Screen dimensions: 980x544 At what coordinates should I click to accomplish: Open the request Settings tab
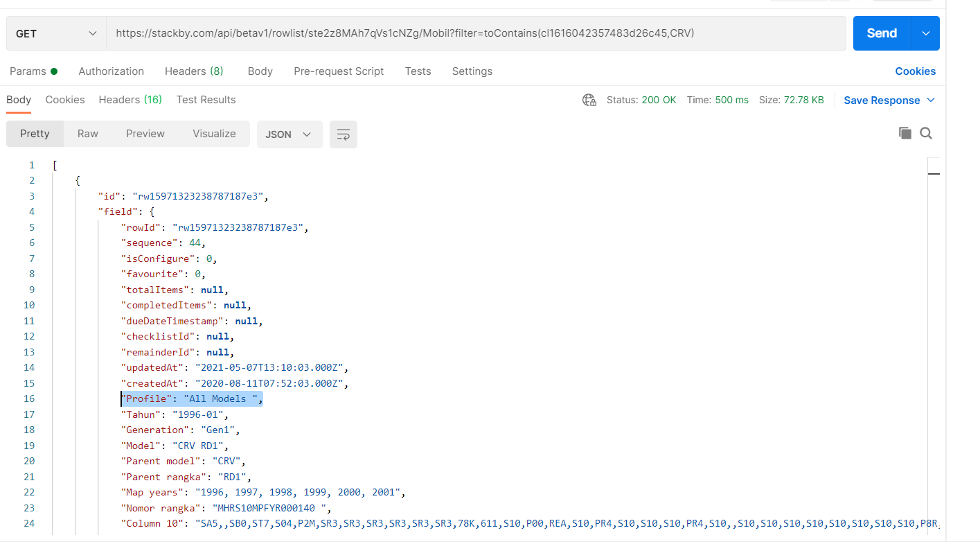472,71
